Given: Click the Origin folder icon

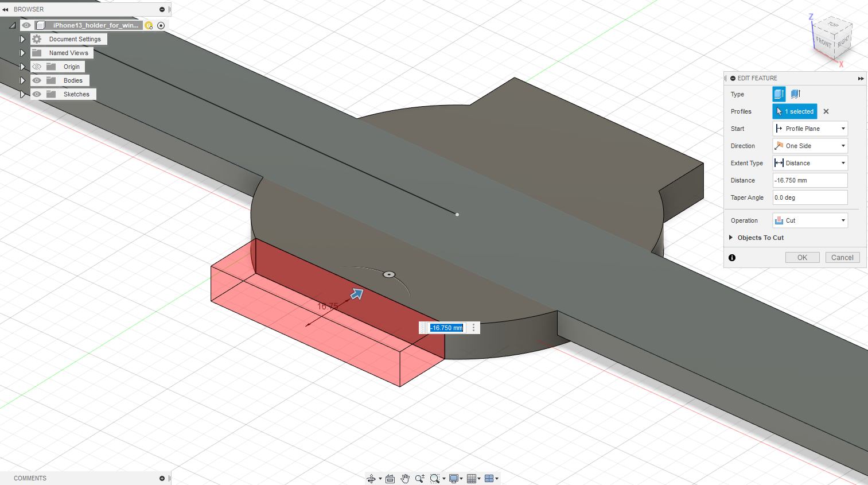Looking at the screenshot, I should pos(51,67).
